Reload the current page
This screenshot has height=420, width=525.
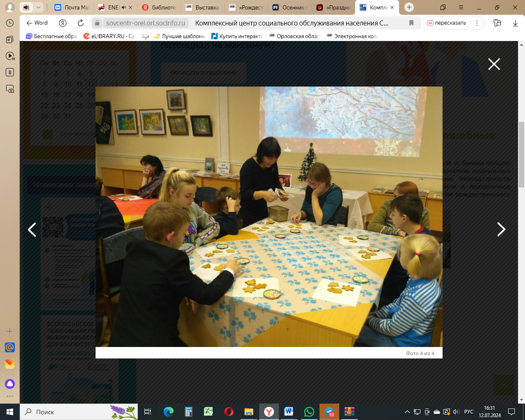pyautogui.click(x=81, y=23)
